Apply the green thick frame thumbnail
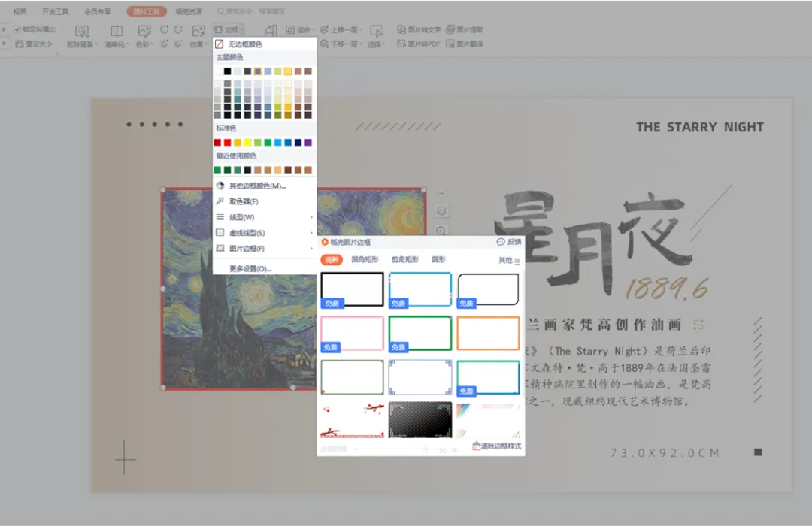812x526 pixels. (420, 334)
